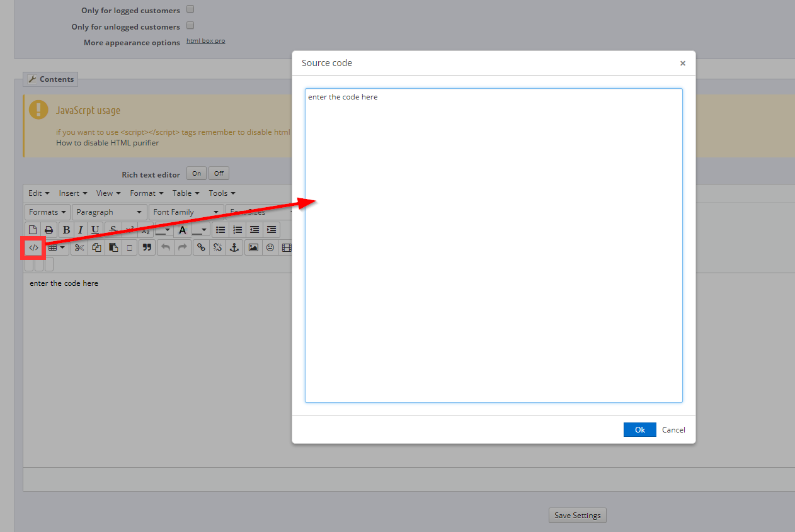
Task: Open the Source code editor toolbar icon
Action: [x=33, y=247]
